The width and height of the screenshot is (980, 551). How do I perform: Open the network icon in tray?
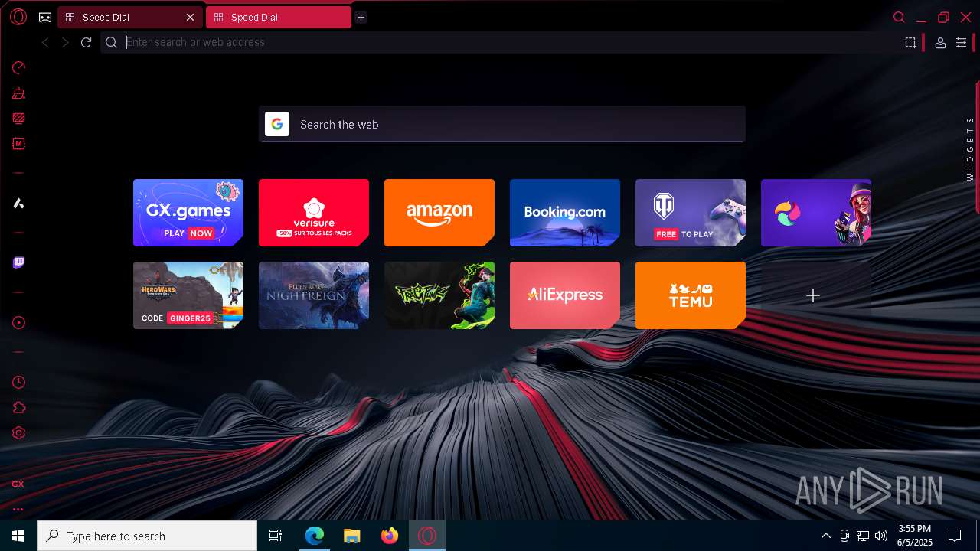pos(863,536)
